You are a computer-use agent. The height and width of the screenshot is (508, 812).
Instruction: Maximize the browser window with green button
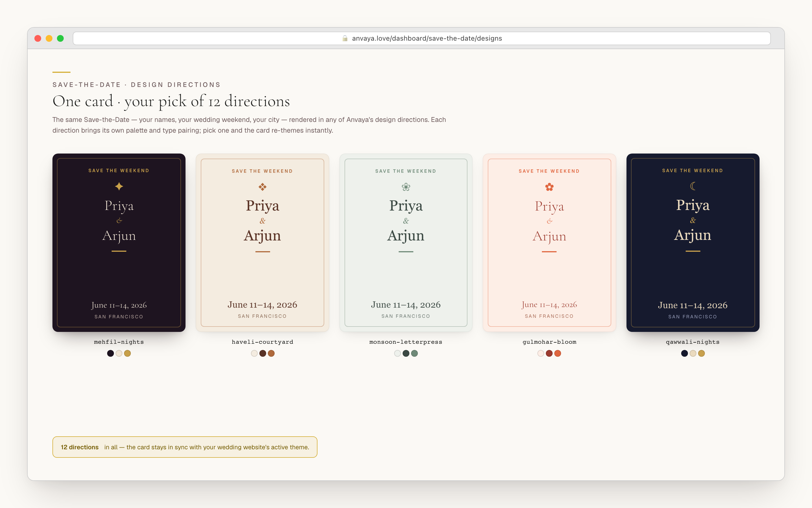pyautogui.click(x=60, y=38)
